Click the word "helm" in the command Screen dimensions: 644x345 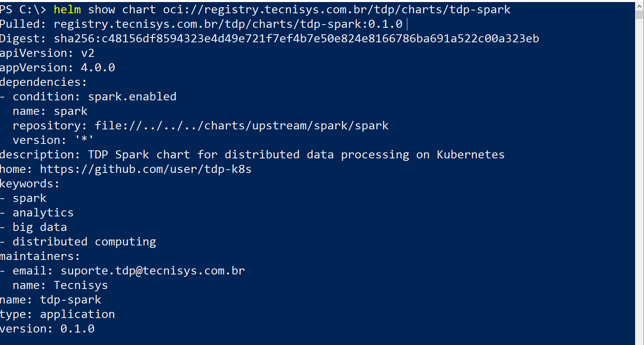(x=67, y=10)
